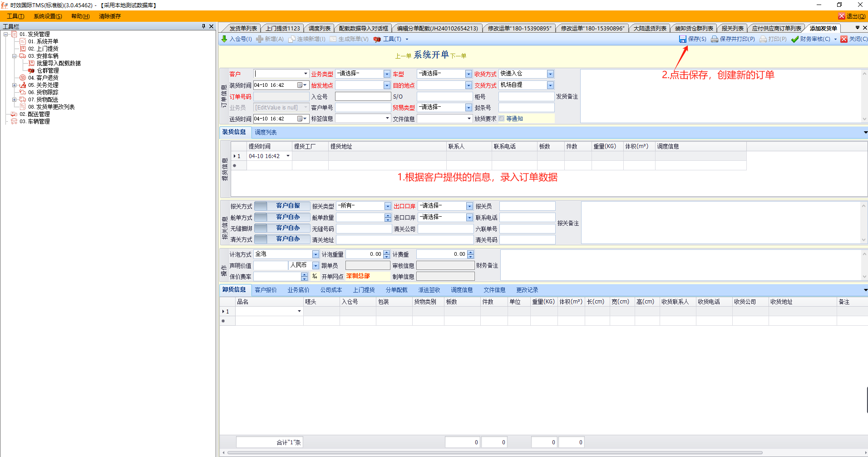Screen dimensions: 868x457
Task: Pin the 工具栏 side panel
Action: 203,26
